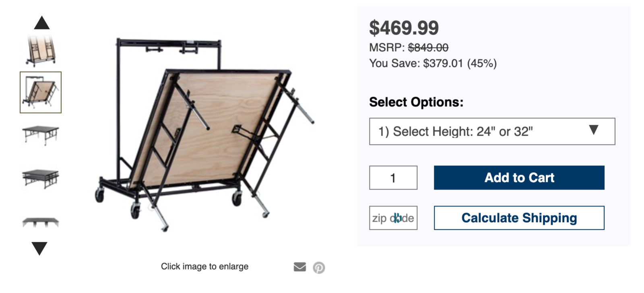Screen dimensions: 644x293
Task: Show the single stage platform thumbnail
Action: [40, 134]
